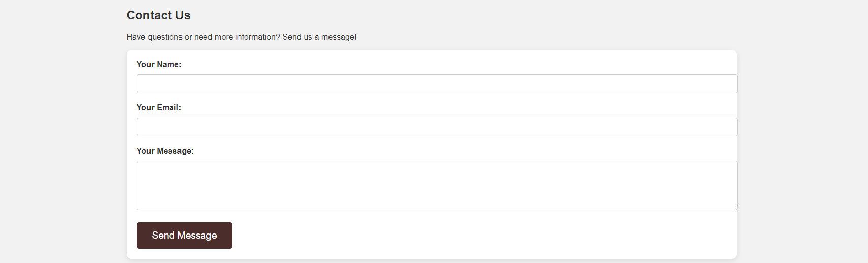Click the word "Send" on the brown button
Screen dimensions: 868x263
coord(163,235)
